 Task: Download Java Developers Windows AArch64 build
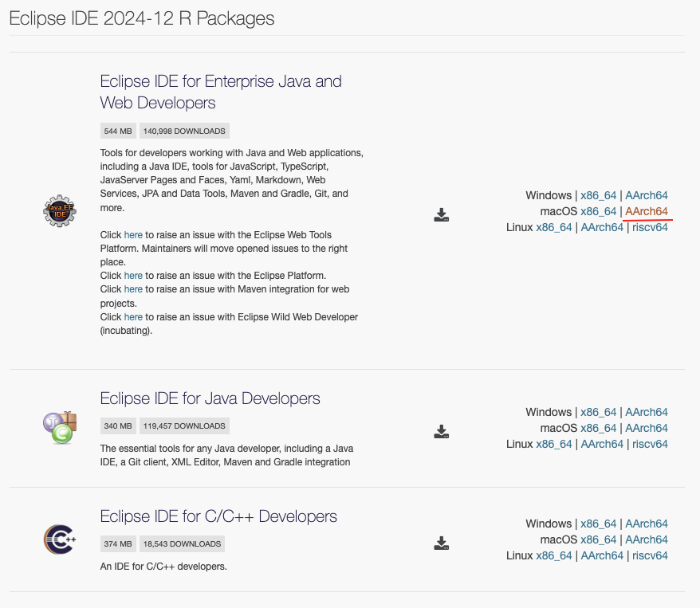647,412
